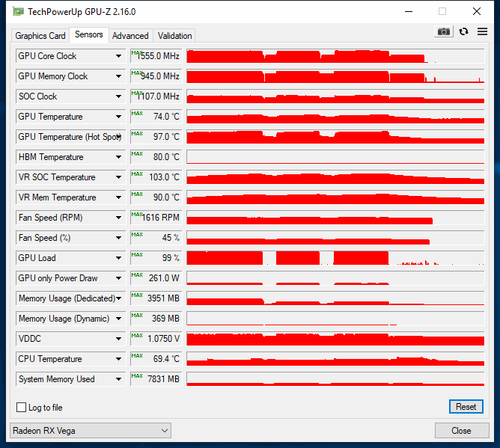Click the 3951 MB dedicated memory value

tap(156, 298)
